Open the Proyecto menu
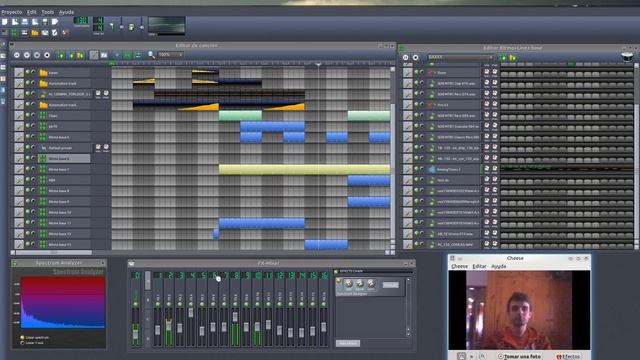The image size is (640, 360). coord(12,12)
